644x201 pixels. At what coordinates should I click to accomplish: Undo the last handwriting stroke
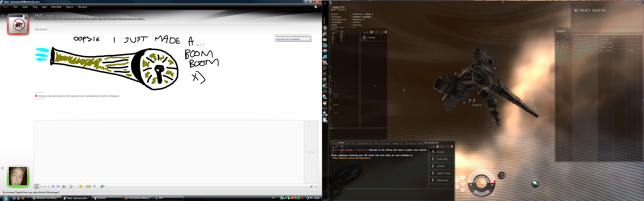coord(53,186)
